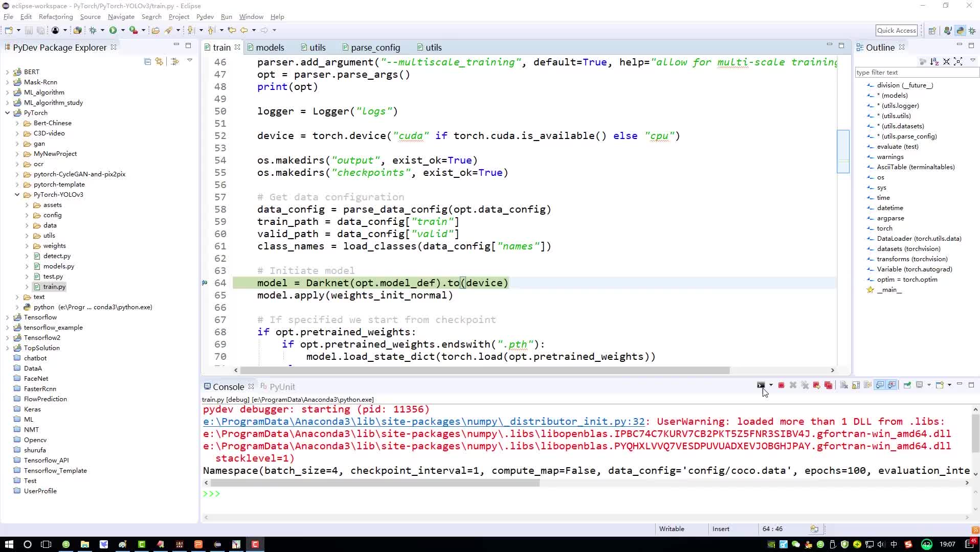Terminate all launches in Console
This screenshot has height=552, width=980.
(x=829, y=385)
